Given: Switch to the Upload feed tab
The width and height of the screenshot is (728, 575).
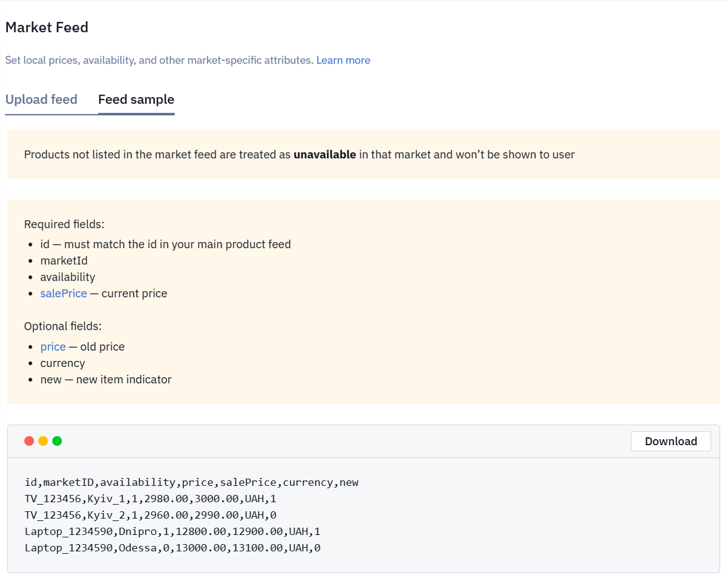Looking at the screenshot, I should [41, 99].
